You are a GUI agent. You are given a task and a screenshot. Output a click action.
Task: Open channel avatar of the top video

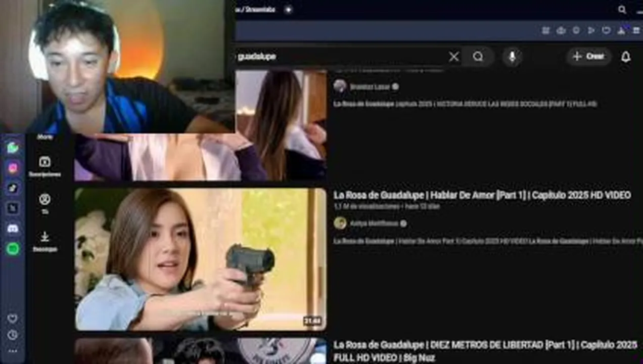click(x=340, y=86)
